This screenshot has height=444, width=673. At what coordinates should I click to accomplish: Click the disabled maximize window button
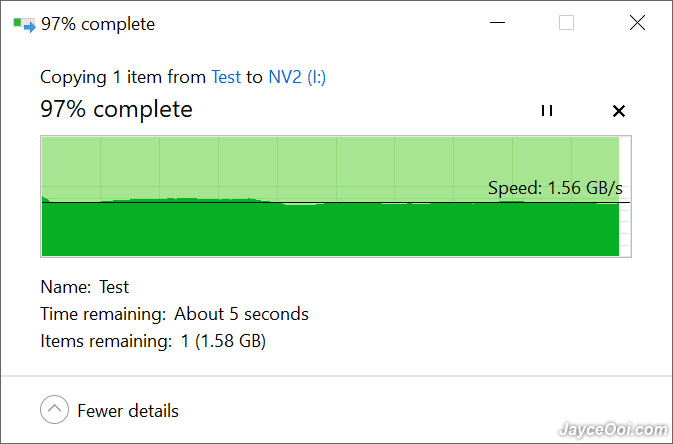[567, 23]
